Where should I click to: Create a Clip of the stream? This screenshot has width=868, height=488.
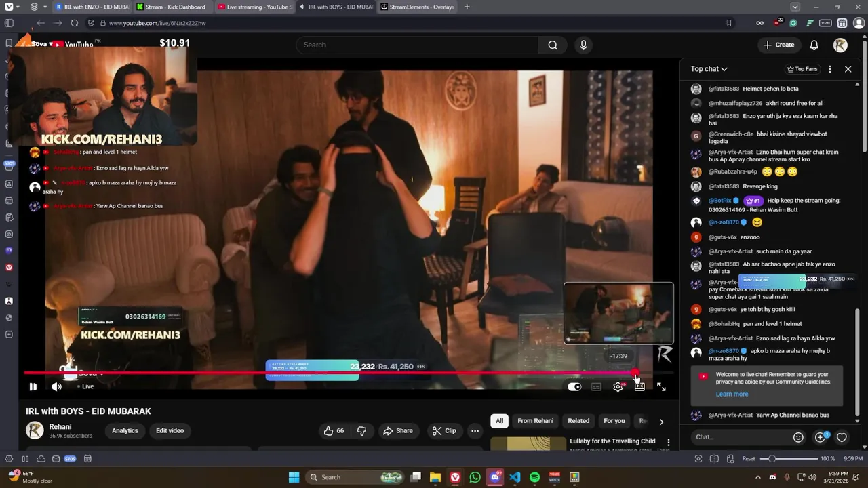click(444, 431)
